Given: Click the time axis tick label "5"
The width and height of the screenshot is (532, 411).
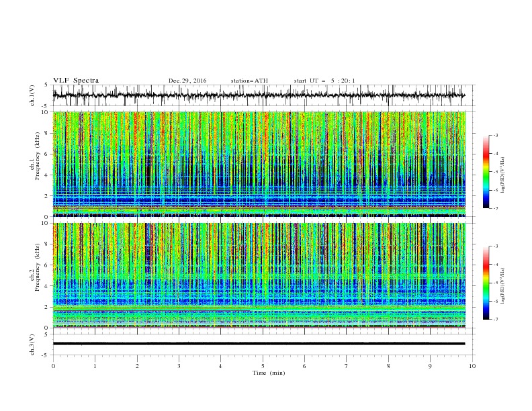Looking at the screenshot, I should click(263, 366).
